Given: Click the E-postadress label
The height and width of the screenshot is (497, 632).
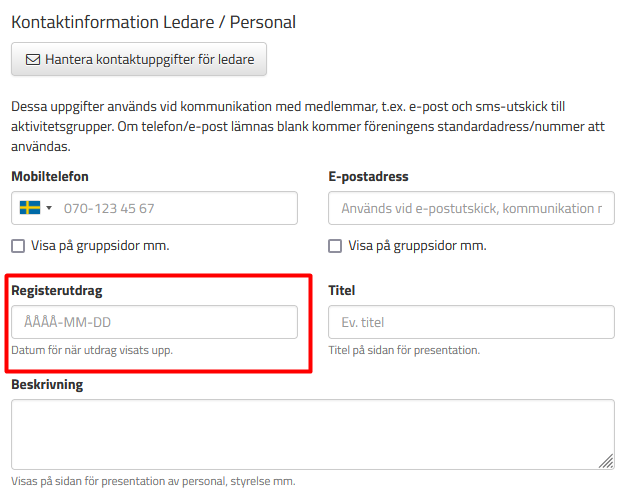Looking at the screenshot, I should pos(368,177).
